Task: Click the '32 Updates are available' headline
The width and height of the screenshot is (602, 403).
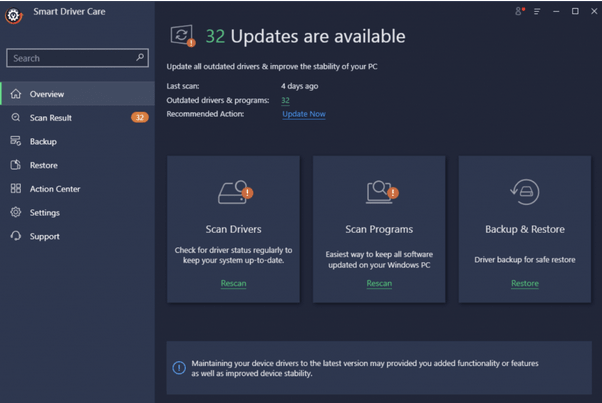Action: click(x=305, y=36)
